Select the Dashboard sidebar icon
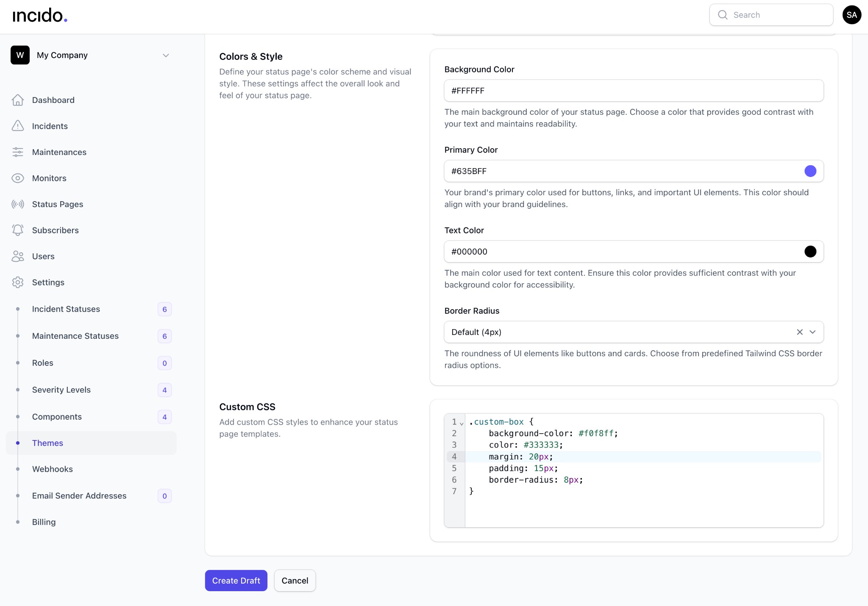Image resolution: width=868 pixels, height=606 pixels. 18,100
